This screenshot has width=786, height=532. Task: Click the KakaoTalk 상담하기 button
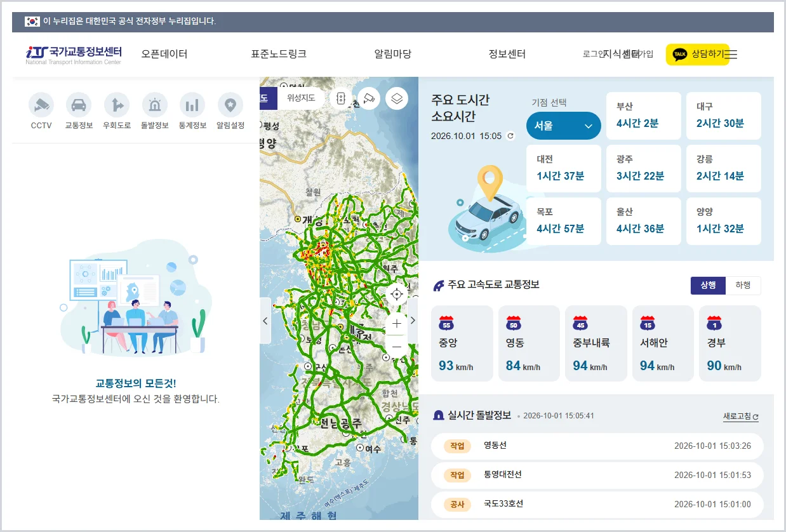coord(697,55)
